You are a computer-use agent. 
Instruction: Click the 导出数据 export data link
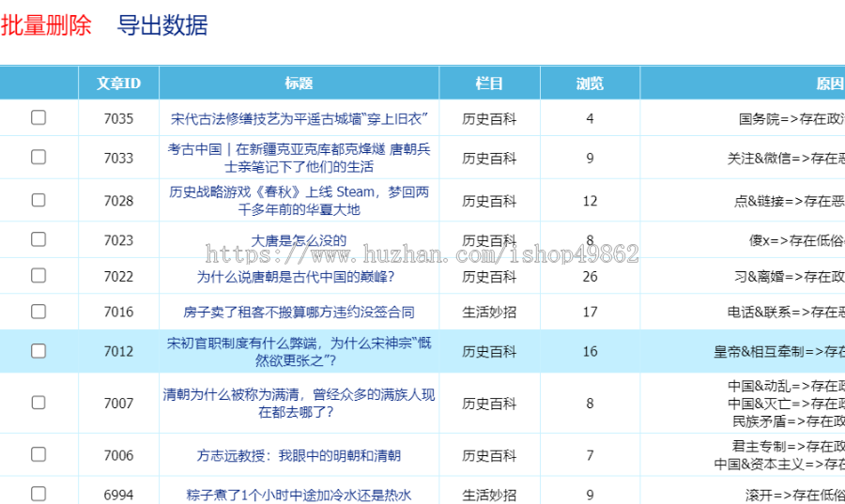(162, 25)
